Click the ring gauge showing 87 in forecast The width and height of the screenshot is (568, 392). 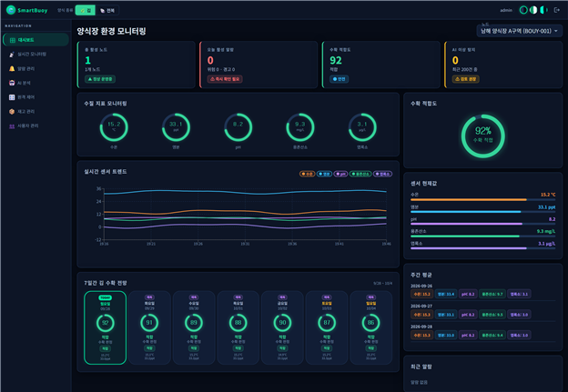click(x=327, y=323)
